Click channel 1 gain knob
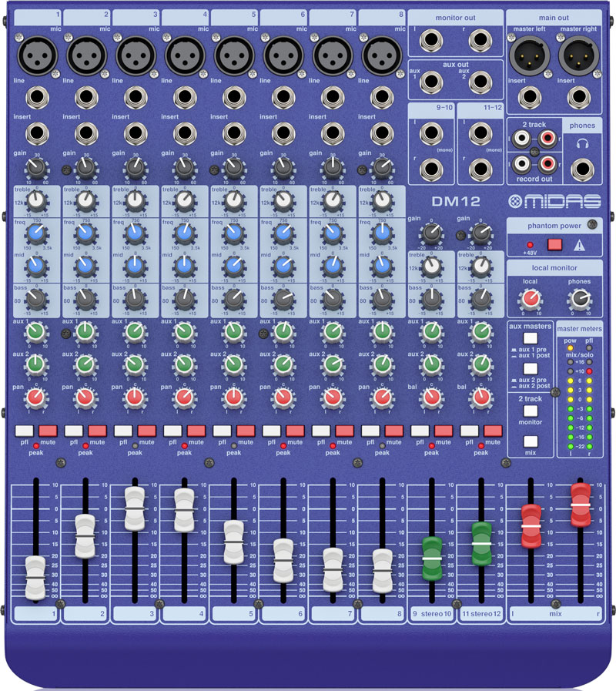The image size is (616, 691). (x=36, y=167)
